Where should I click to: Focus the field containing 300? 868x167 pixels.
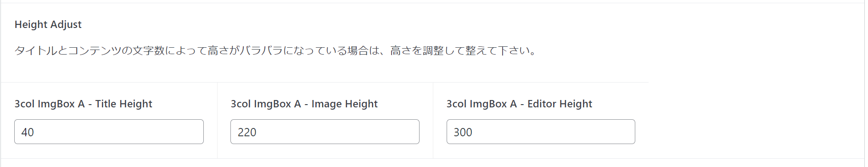pos(541,132)
